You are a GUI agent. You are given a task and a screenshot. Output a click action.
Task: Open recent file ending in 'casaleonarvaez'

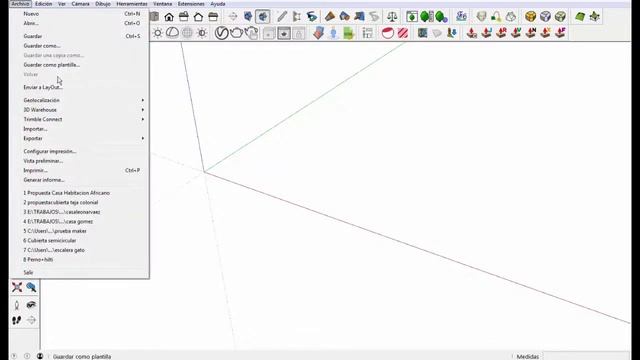click(79, 212)
